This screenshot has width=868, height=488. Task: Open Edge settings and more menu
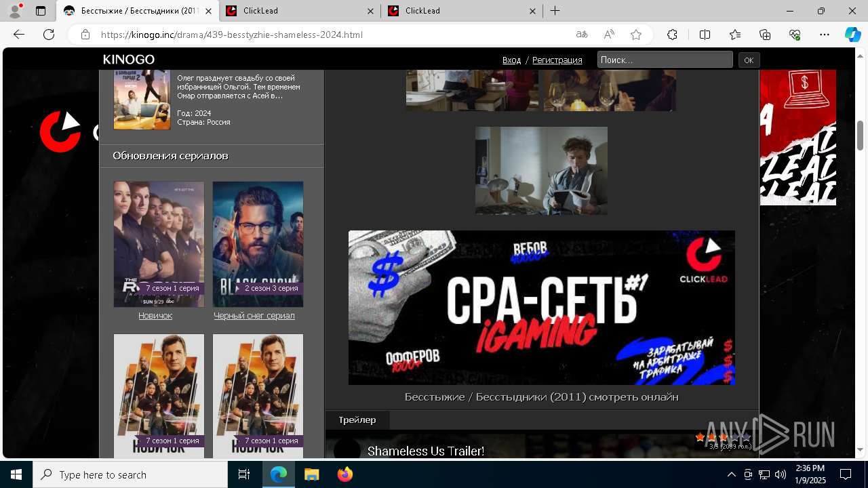[825, 35]
